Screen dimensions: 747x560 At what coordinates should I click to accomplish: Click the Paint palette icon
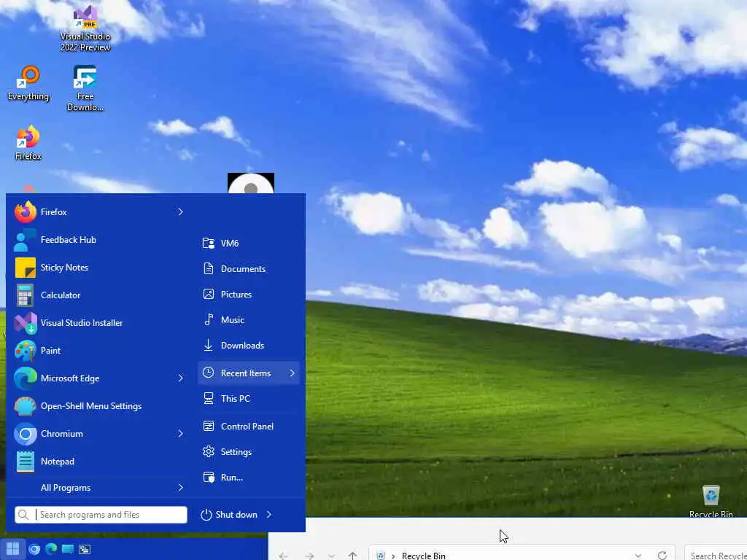tap(26, 351)
